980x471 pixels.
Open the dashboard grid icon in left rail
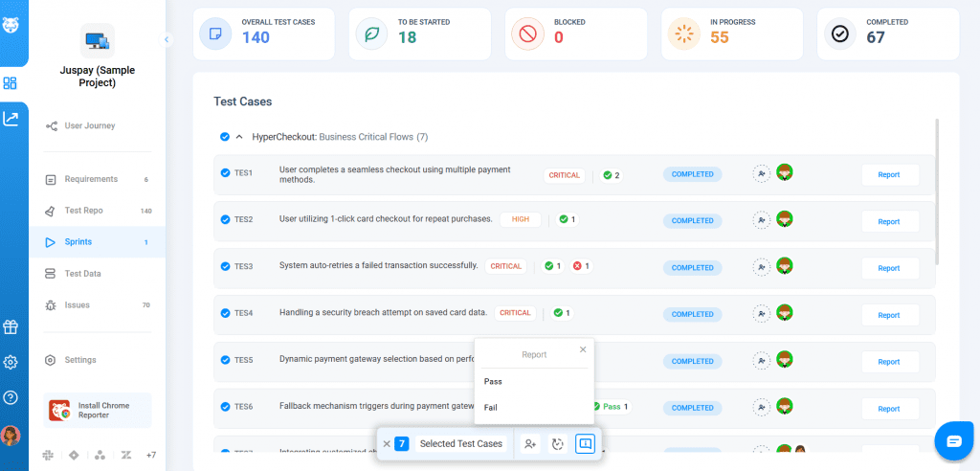(x=11, y=83)
